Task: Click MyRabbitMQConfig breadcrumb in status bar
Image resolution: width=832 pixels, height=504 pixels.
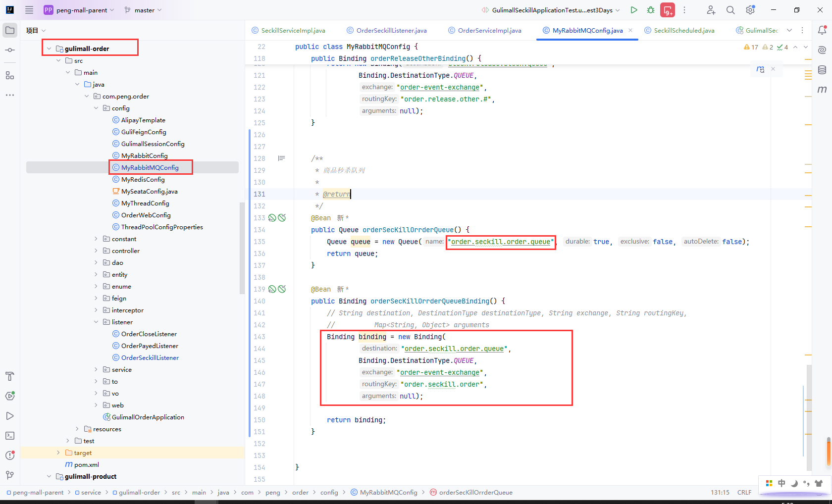Action: click(x=384, y=492)
